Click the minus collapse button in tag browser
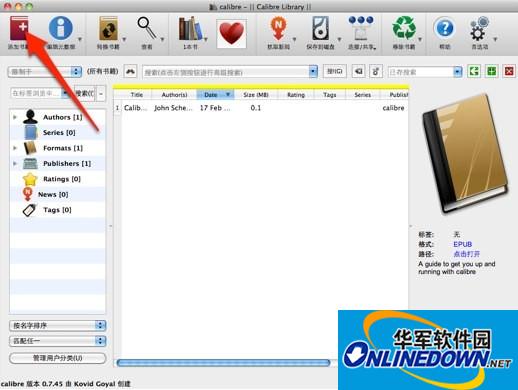518x390 pixels. (101, 94)
